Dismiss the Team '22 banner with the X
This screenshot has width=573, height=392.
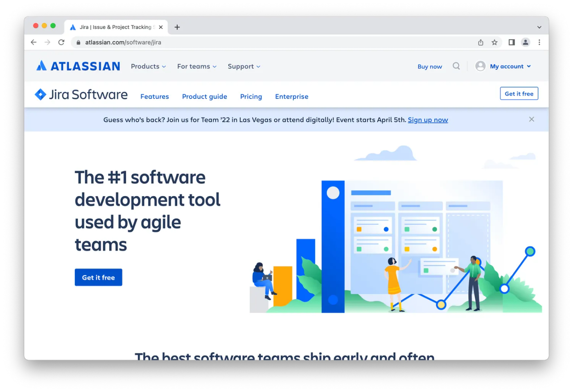[531, 119]
